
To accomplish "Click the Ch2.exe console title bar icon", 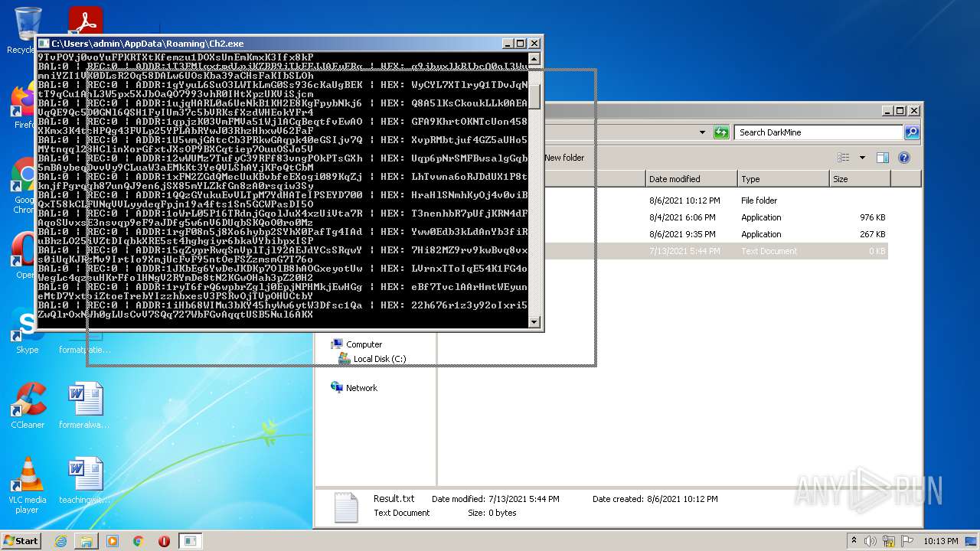I will coord(44,44).
